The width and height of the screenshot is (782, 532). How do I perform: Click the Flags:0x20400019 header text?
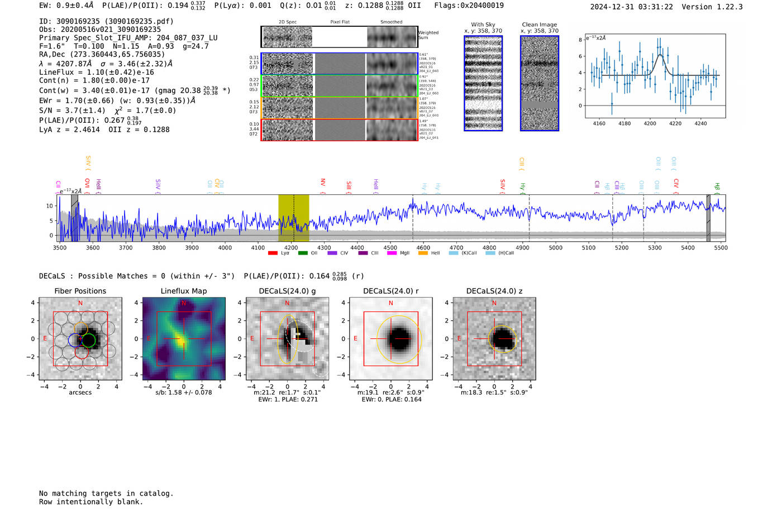pos(469,6)
